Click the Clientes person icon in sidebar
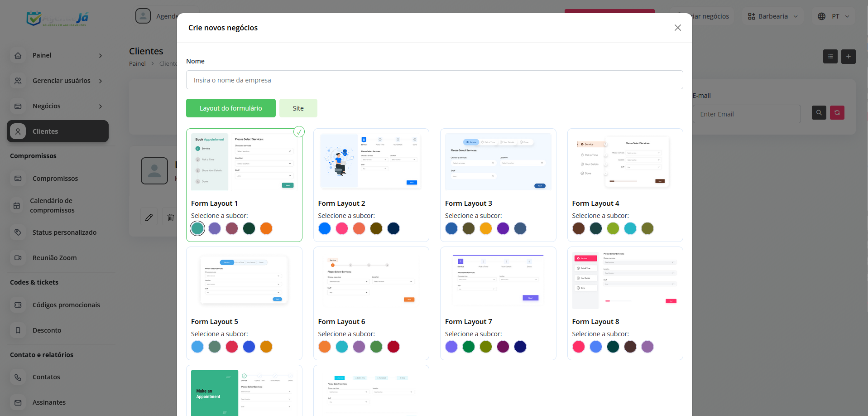This screenshot has height=416, width=868. pos(18,131)
